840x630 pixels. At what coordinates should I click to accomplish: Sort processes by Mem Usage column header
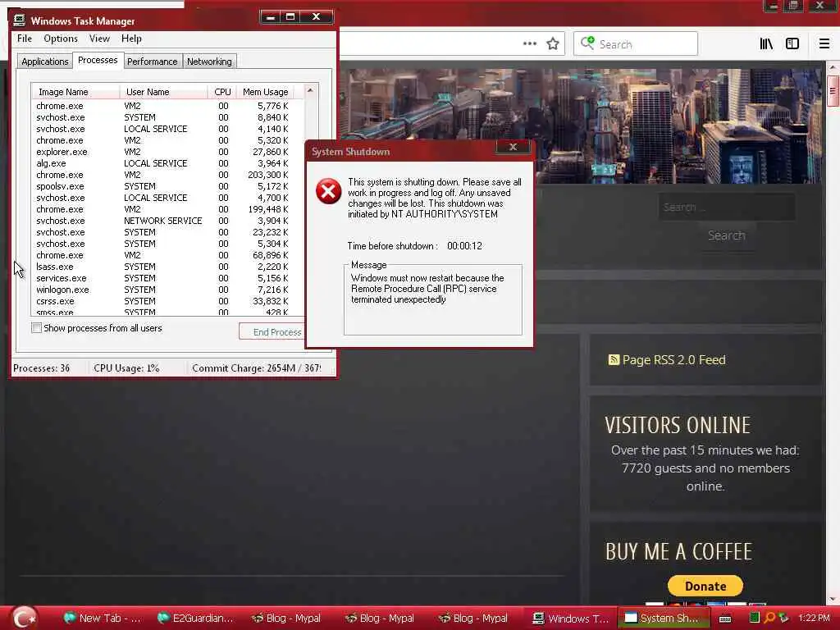[265, 92]
